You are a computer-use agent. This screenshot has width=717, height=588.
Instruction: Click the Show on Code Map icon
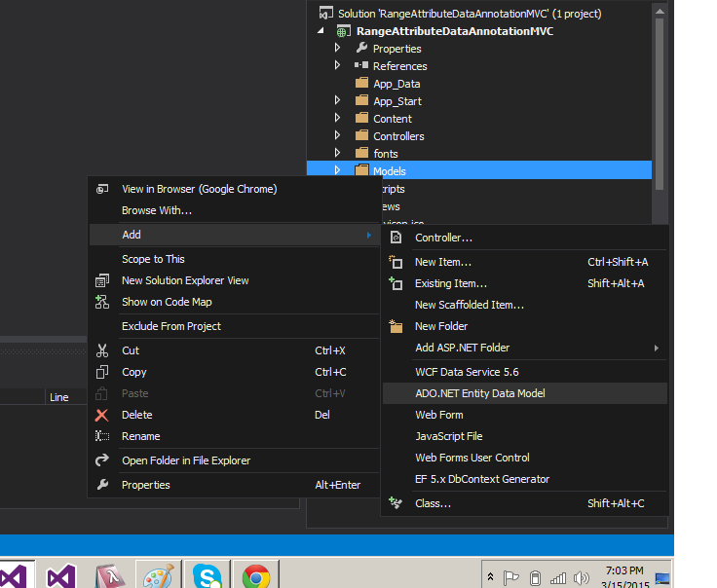(x=102, y=302)
